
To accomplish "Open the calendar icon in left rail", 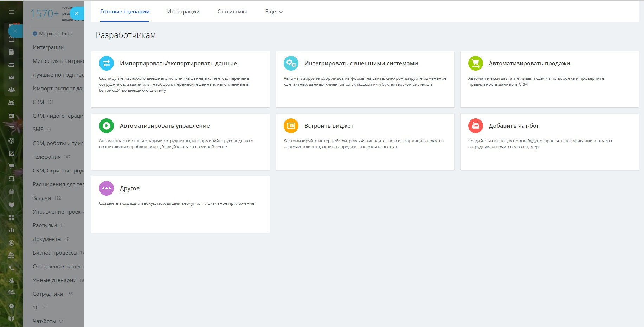I will 12,39.
